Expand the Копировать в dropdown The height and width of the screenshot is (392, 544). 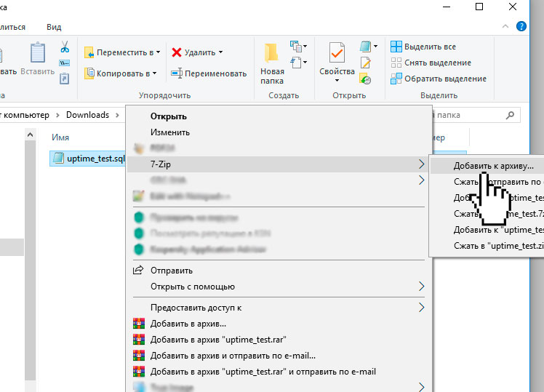point(155,73)
